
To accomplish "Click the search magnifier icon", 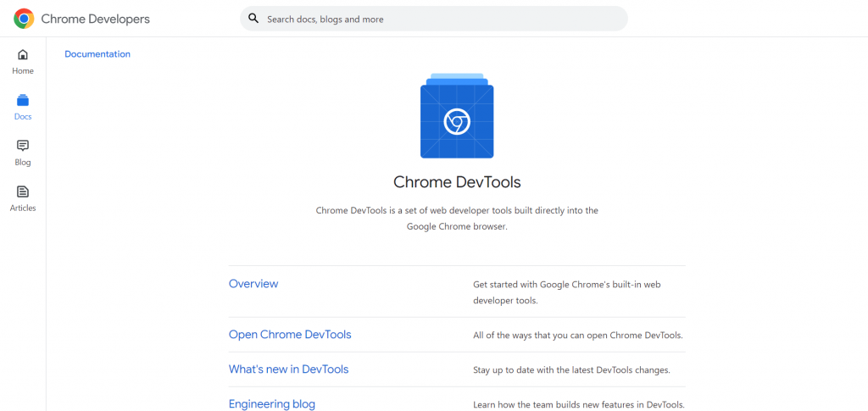I will 253,19.
